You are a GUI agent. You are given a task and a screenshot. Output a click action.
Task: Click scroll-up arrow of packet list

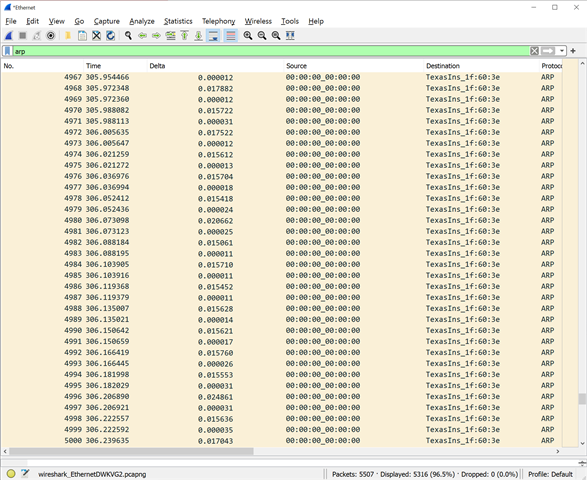[582, 64]
